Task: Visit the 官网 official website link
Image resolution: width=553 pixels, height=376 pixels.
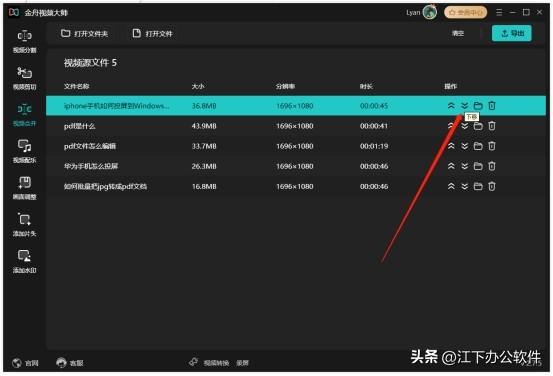Action: click(25, 363)
